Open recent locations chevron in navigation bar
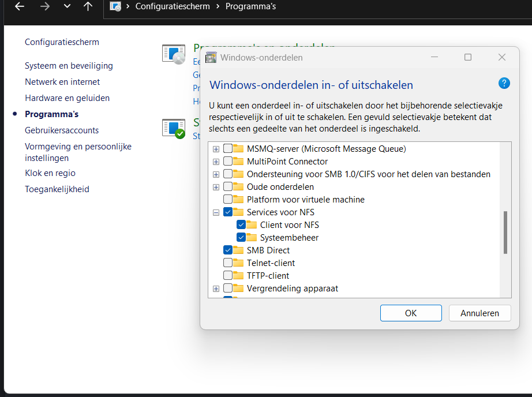532x397 pixels. point(67,6)
